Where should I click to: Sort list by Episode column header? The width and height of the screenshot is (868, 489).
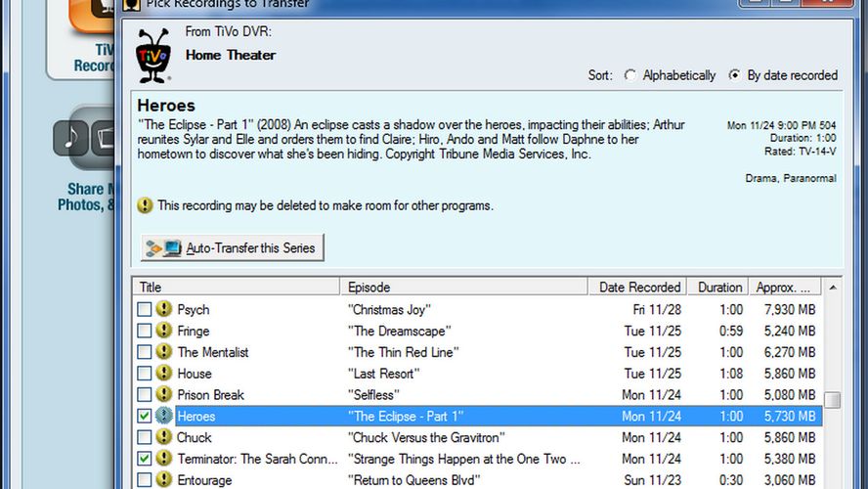point(464,287)
